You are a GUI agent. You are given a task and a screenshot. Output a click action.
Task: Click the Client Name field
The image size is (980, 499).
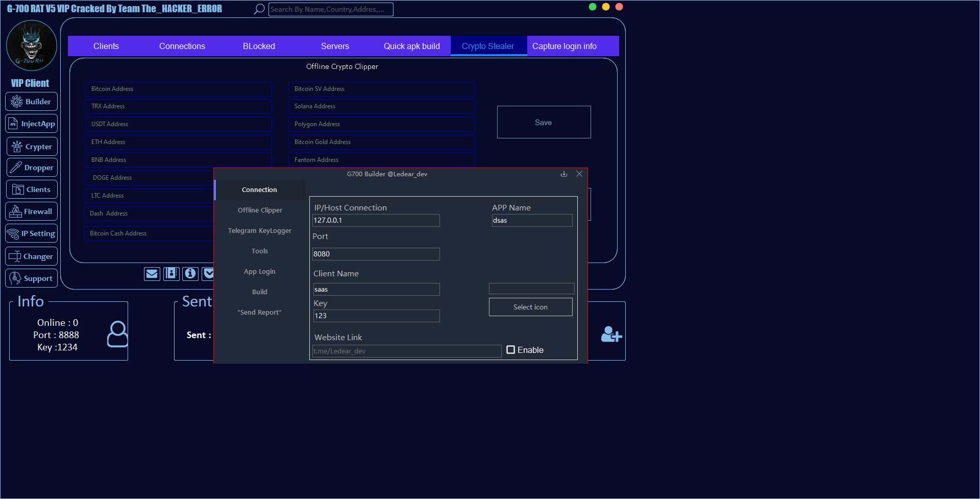(376, 289)
